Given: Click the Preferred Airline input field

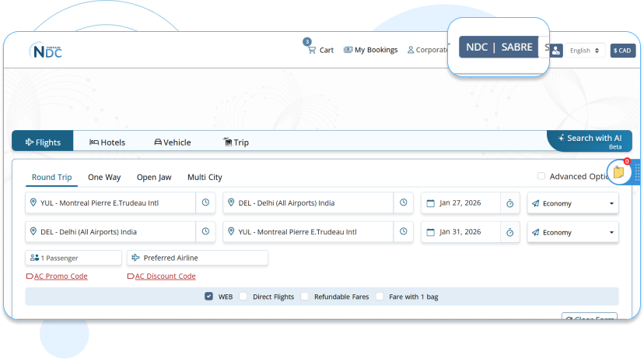Looking at the screenshot, I should click(198, 258).
